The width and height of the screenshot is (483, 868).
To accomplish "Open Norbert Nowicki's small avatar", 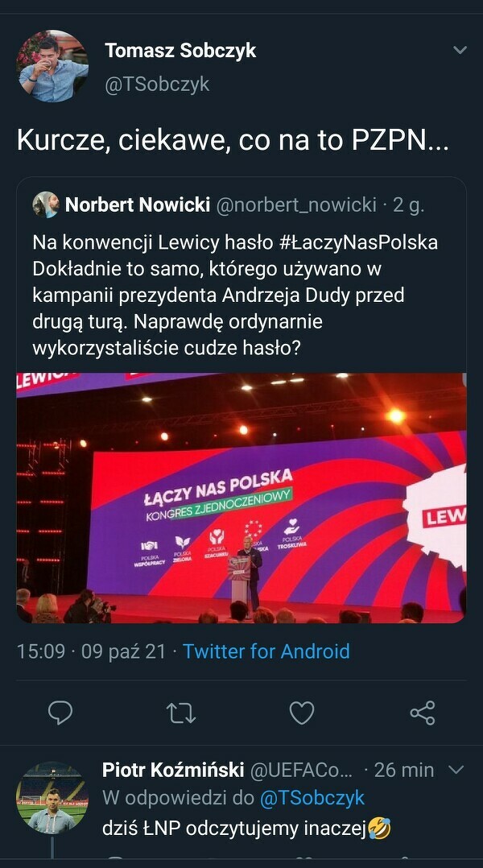I will coord(46,205).
